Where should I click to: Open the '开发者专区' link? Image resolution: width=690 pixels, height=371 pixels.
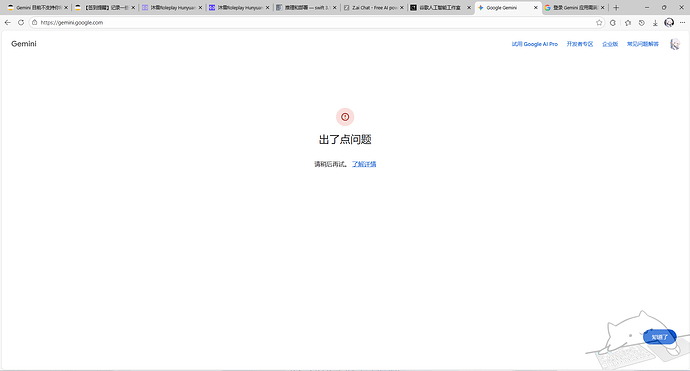[x=580, y=44]
